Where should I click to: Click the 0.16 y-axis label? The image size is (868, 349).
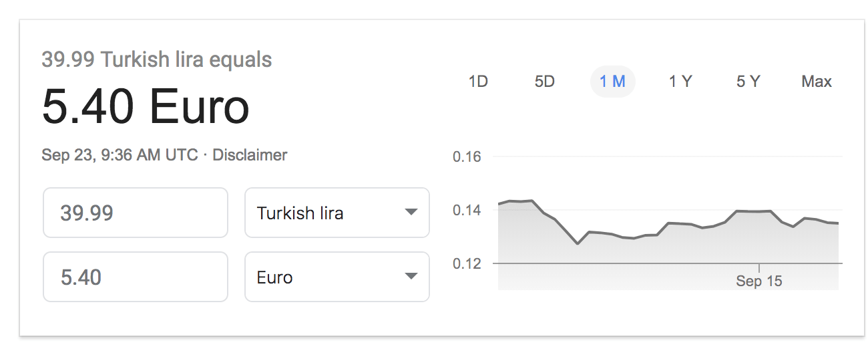467,157
